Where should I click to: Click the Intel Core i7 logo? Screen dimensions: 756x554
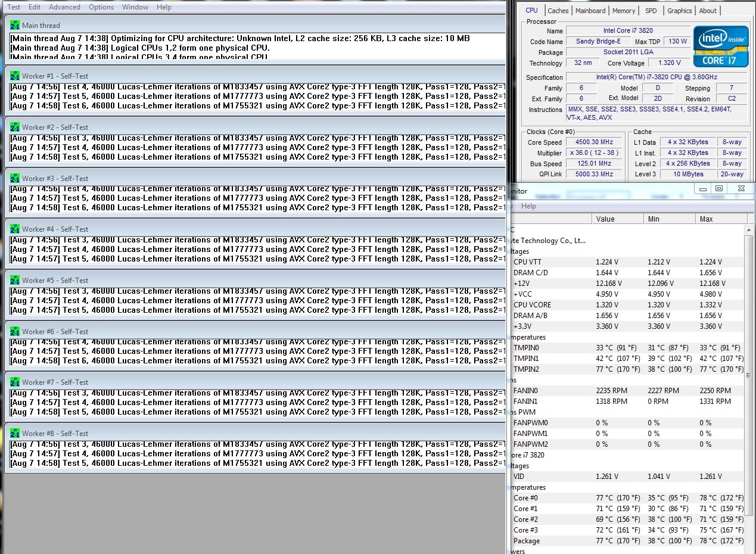point(721,45)
